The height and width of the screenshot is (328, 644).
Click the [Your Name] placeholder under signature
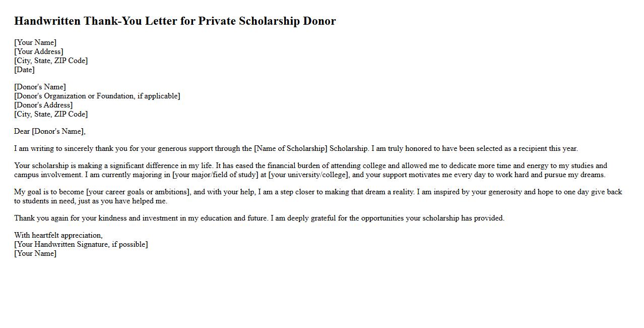pos(35,253)
